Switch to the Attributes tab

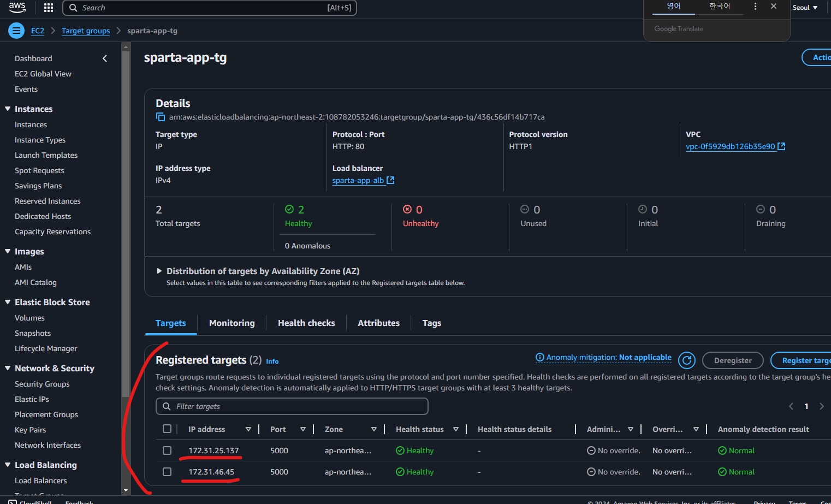coord(379,323)
